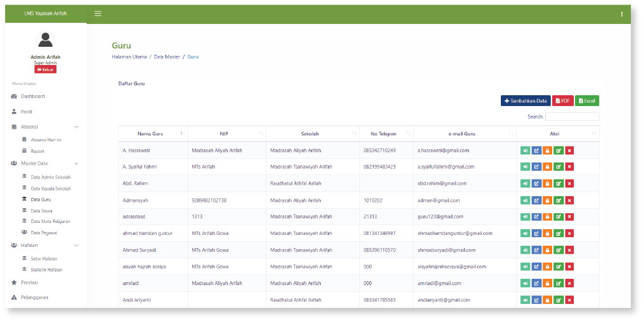Click the green edit icon for amriadi
Image resolution: width=644 pixels, height=321 pixels.
point(558,283)
